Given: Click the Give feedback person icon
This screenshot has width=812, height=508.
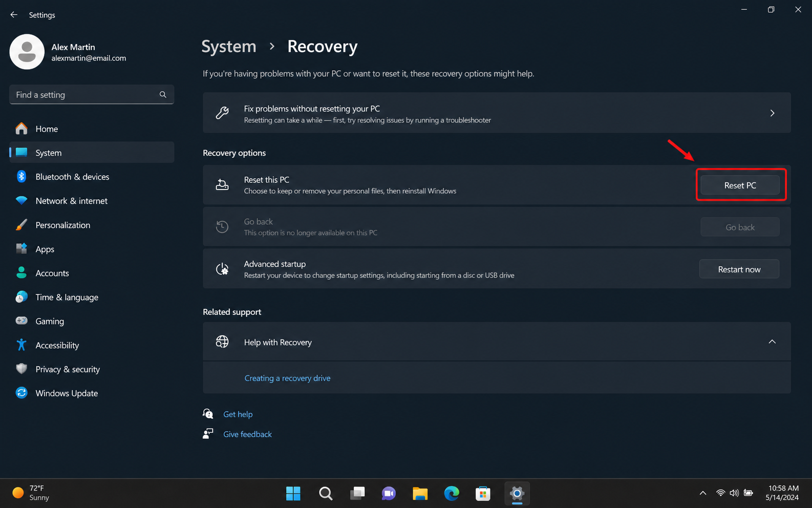Looking at the screenshot, I should pyautogui.click(x=208, y=434).
